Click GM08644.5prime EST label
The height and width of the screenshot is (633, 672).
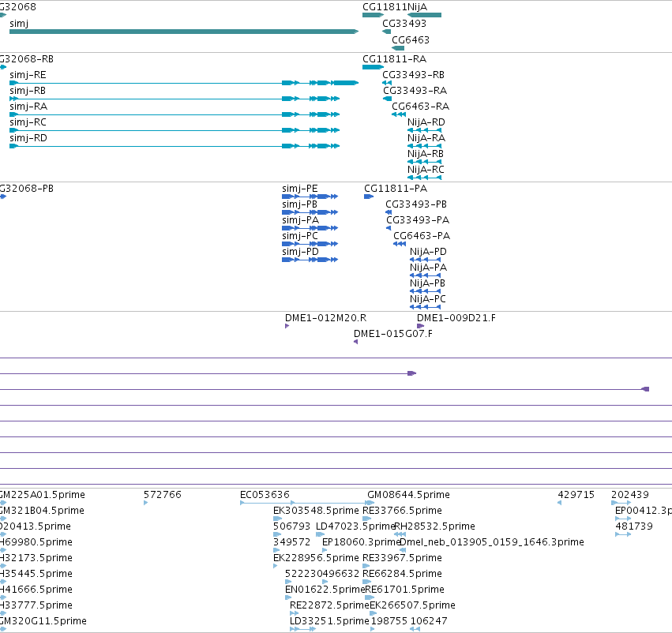408,495
